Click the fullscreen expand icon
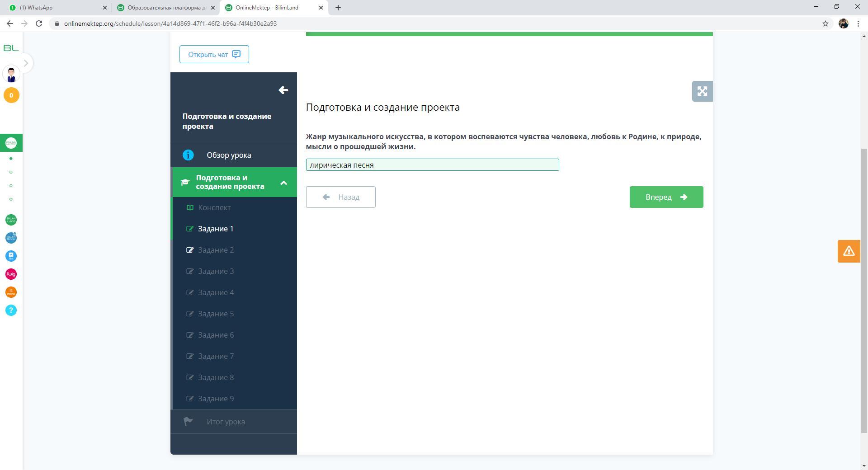Screen dimensions: 868x470 coord(702,91)
